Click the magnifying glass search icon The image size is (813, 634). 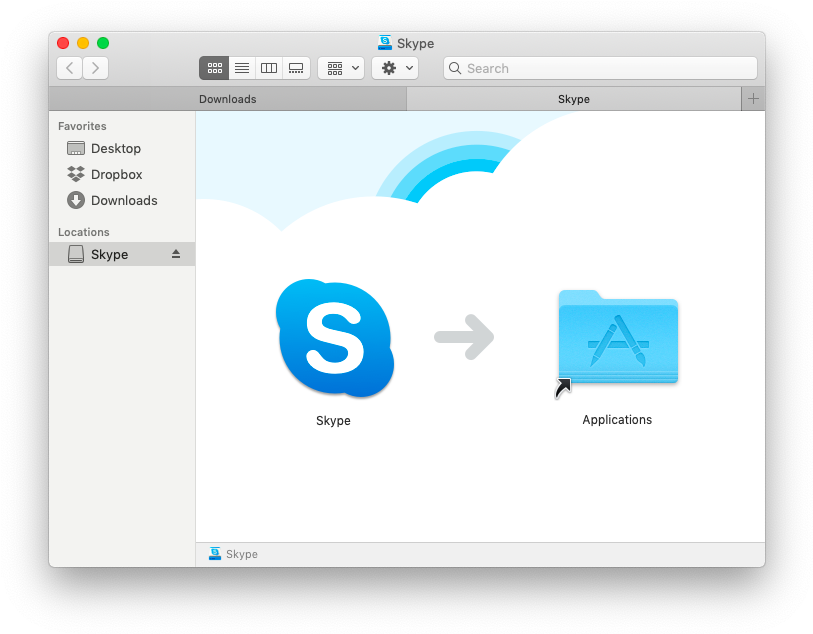(455, 68)
